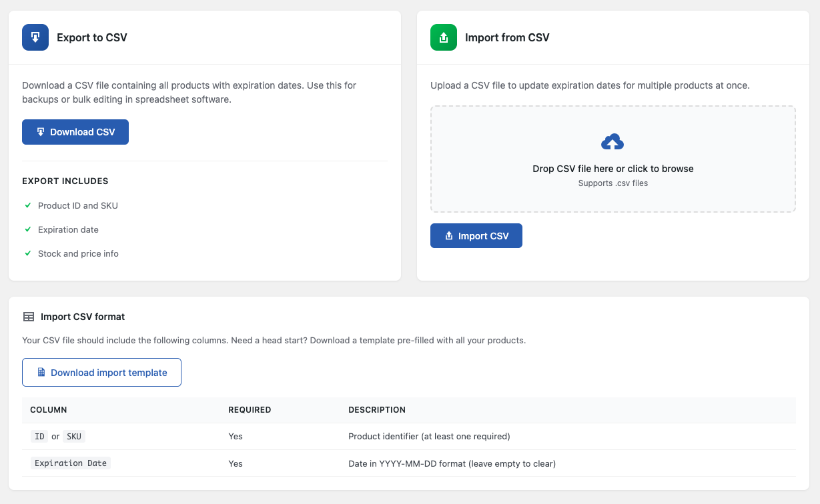Click the DESCRIPTION table header
Image resolution: width=820 pixels, height=504 pixels.
[x=377, y=410]
